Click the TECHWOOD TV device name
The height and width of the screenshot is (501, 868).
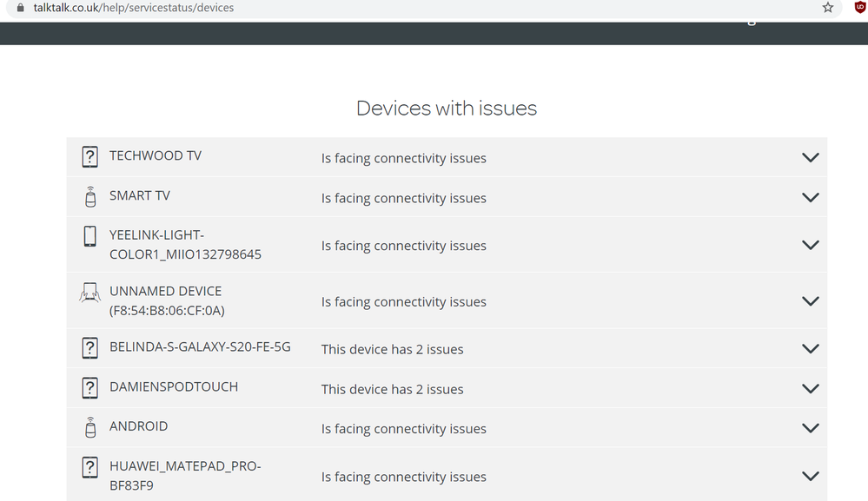tap(156, 156)
